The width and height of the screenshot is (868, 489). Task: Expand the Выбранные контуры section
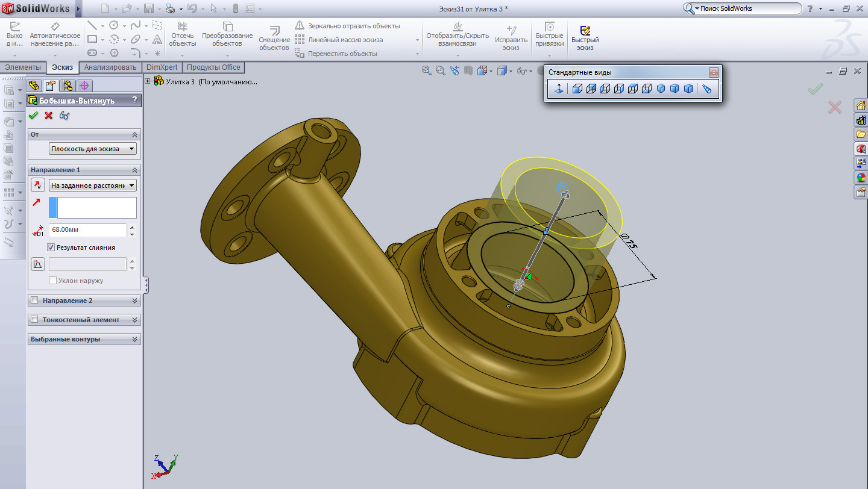135,339
